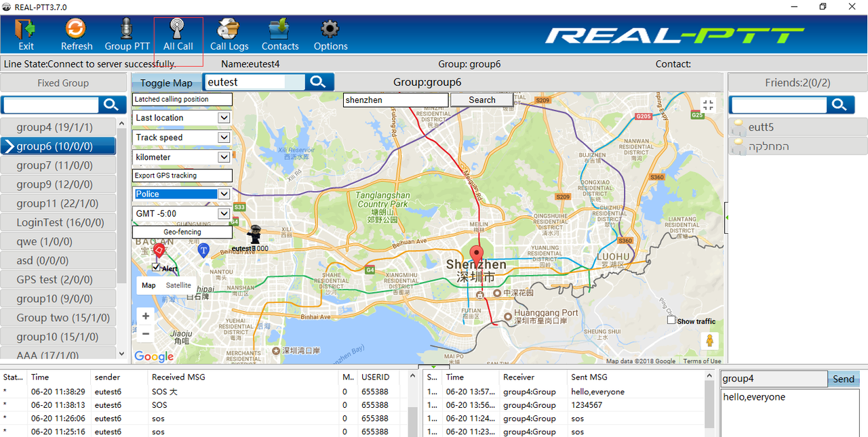868x437 pixels.
Task: Click the Google logo on map
Action: coord(154,356)
